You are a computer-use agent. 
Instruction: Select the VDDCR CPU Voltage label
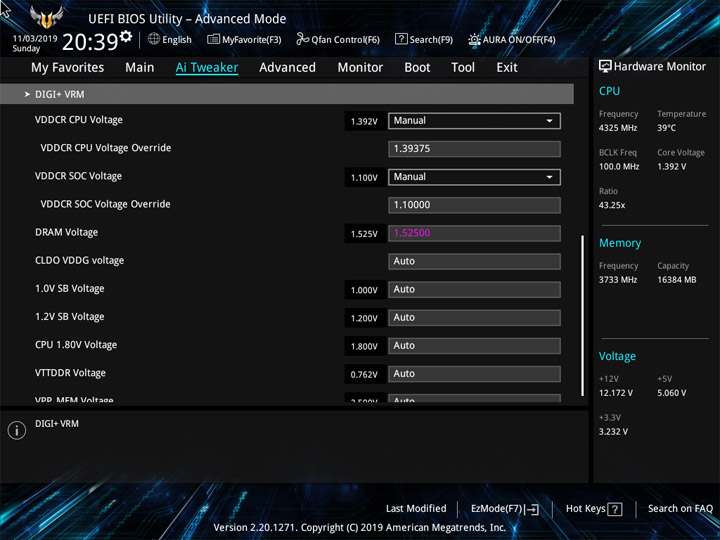(x=79, y=120)
